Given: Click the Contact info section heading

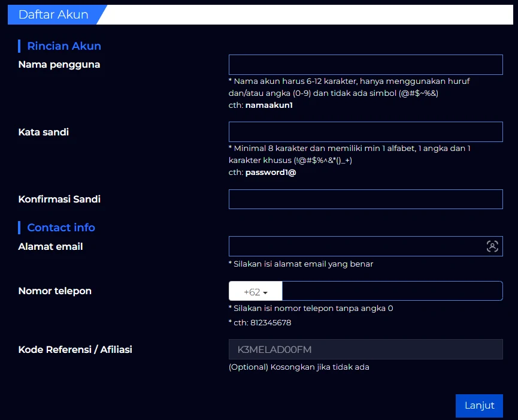Looking at the screenshot, I should 61,228.
